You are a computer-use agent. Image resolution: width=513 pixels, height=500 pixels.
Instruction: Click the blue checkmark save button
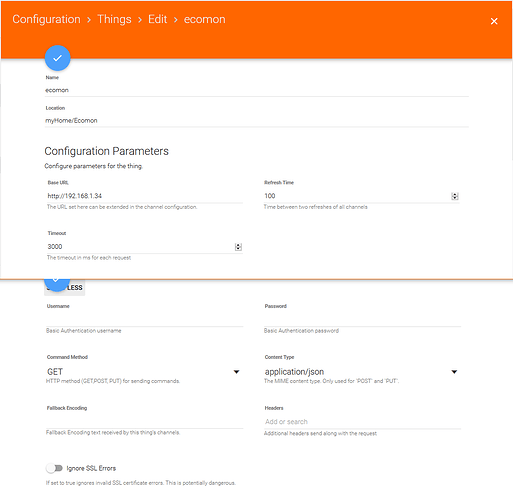[57, 58]
